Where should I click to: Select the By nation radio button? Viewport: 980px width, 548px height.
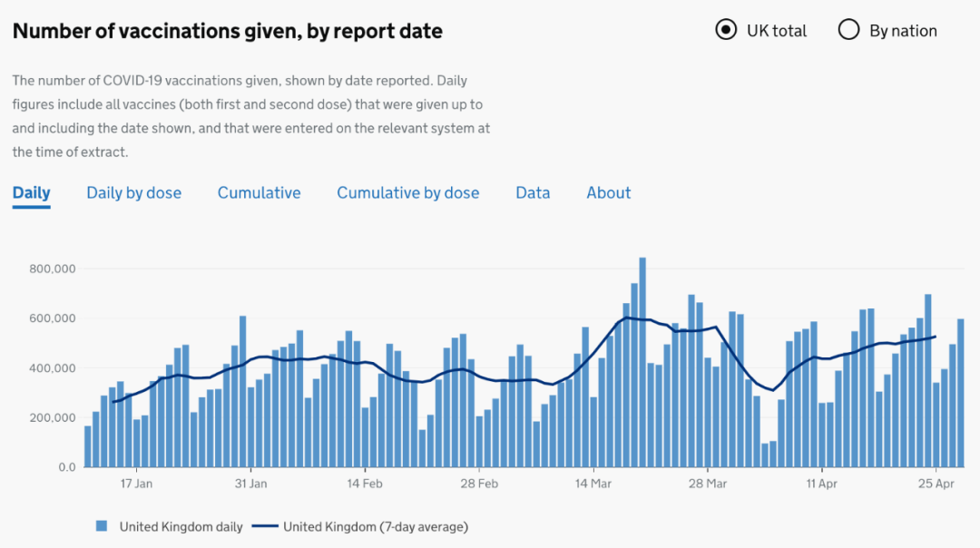click(x=848, y=30)
